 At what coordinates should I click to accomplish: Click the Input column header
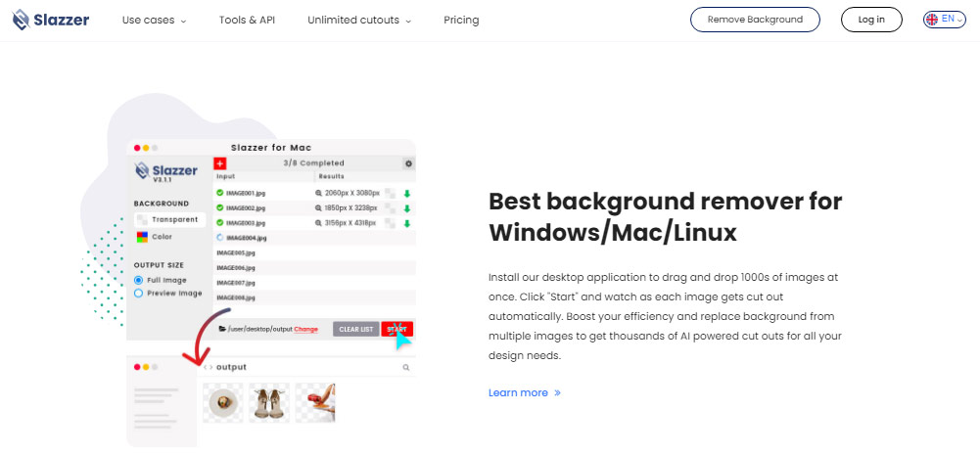225,177
